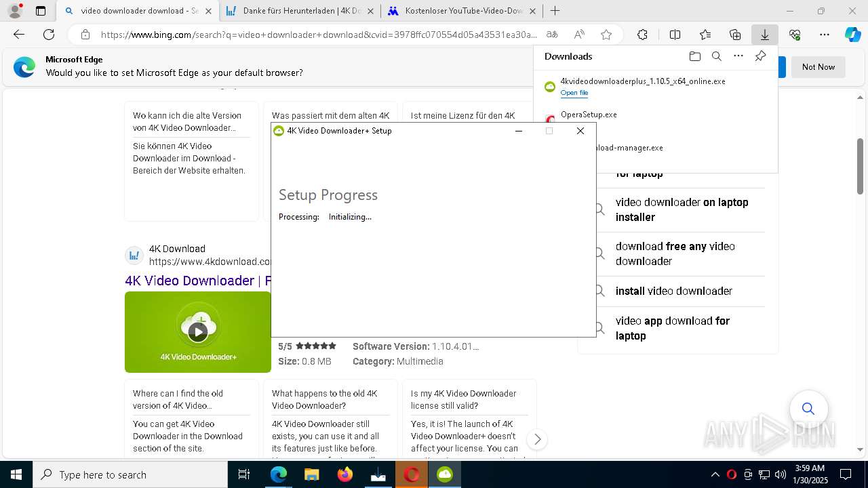Search downloads with magnifier icon
Screen dimensions: 868x488
pos(716,56)
